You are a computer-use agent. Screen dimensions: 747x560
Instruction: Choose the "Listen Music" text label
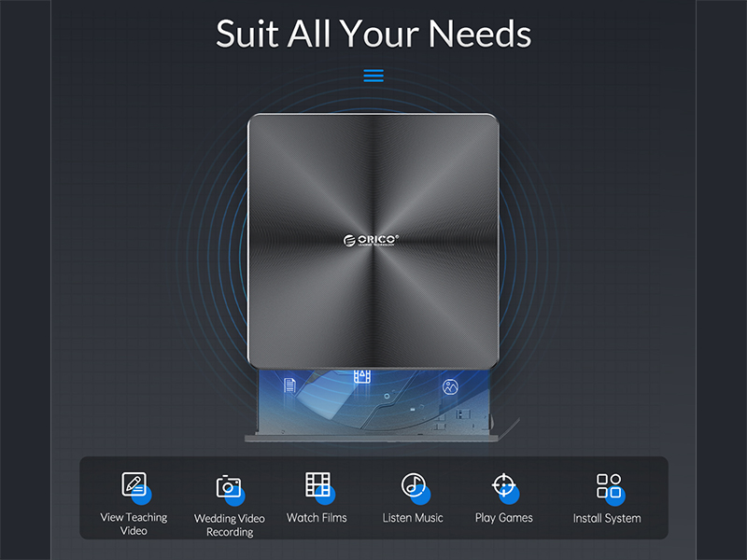pos(413,518)
